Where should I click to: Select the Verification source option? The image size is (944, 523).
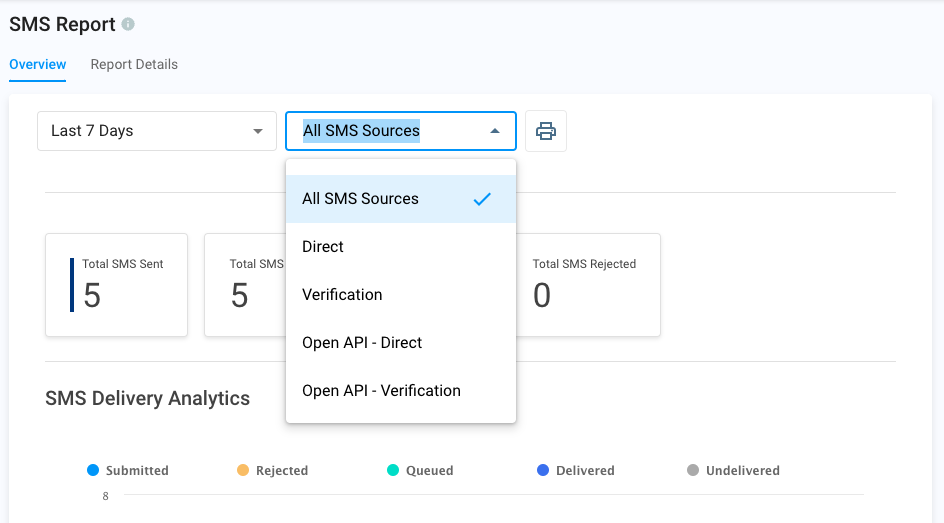pos(342,295)
